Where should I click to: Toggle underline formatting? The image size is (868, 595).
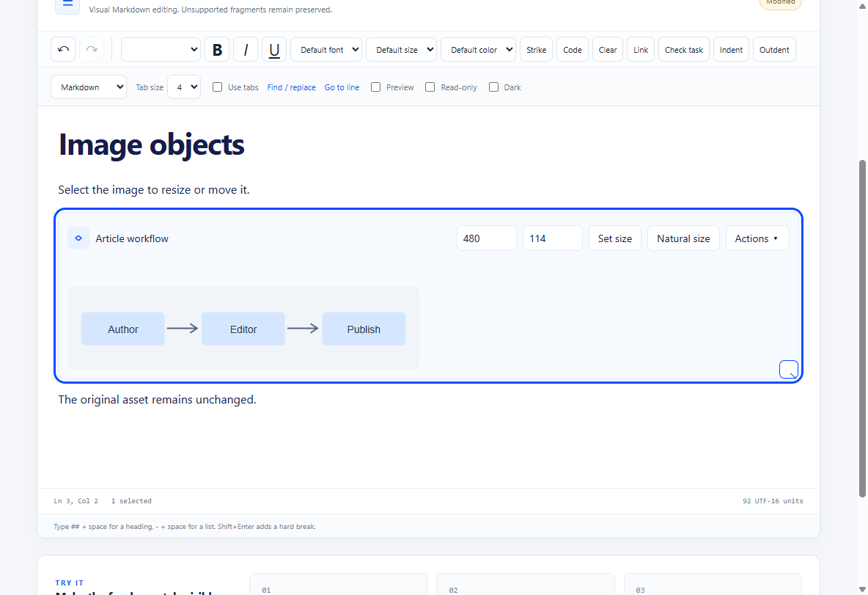pyautogui.click(x=274, y=49)
